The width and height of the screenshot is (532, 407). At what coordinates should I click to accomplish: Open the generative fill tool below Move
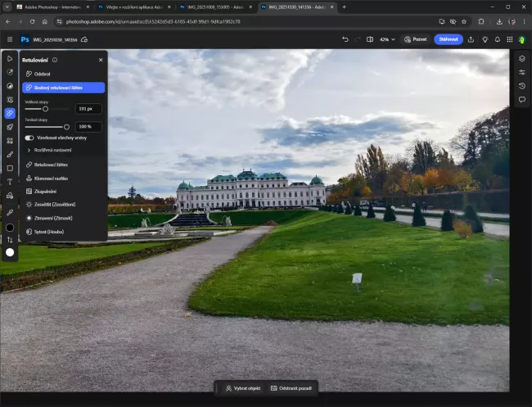coord(10,72)
